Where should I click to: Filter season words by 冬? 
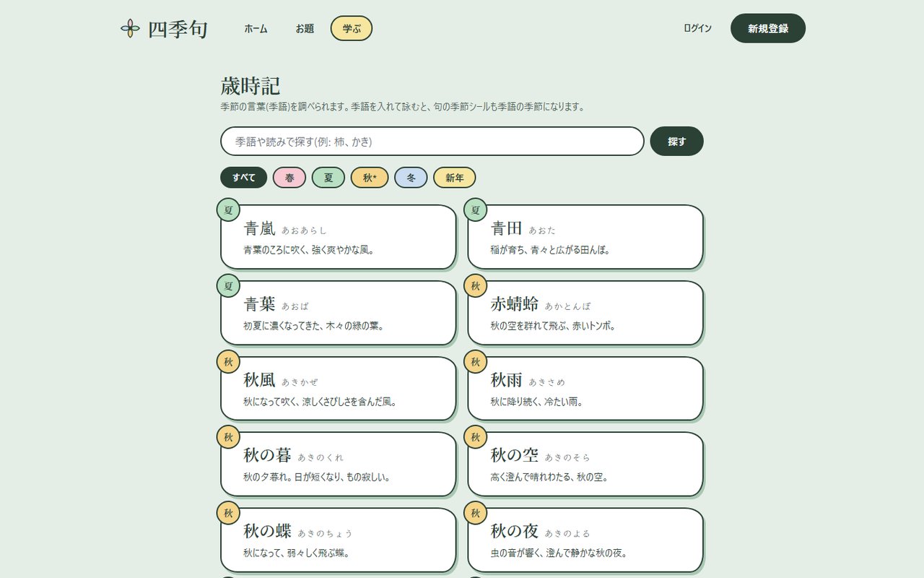411,178
